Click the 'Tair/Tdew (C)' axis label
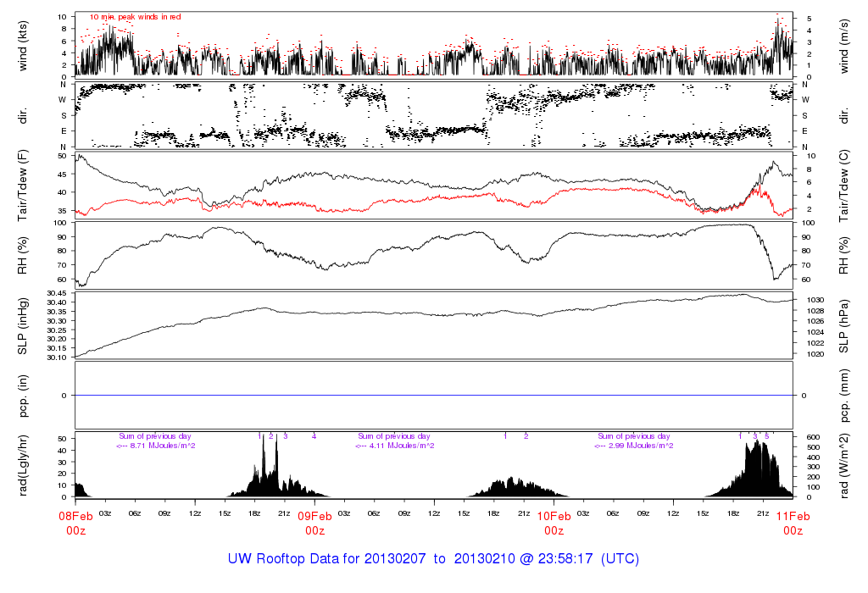This screenshot has width=868, height=593. point(846,184)
